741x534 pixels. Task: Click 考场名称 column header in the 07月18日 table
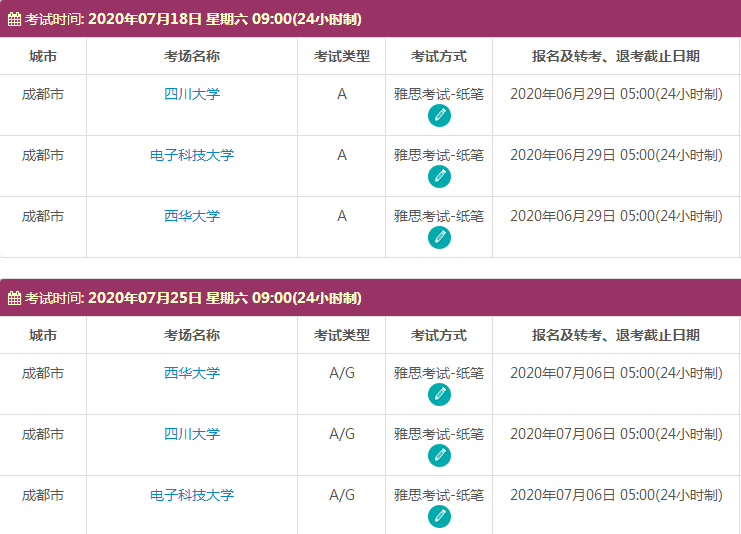(x=192, y=56)
